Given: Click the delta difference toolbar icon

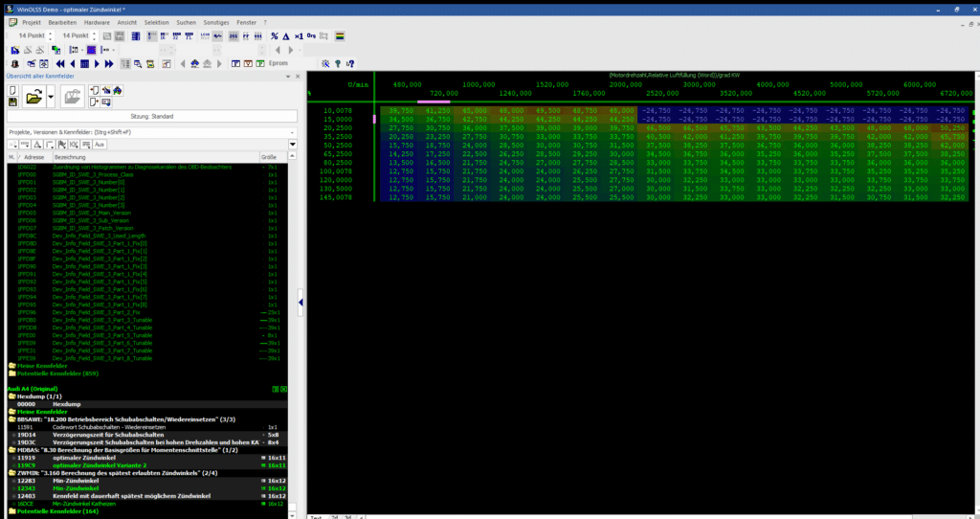Looking at the screenshot, I should 286,36.
